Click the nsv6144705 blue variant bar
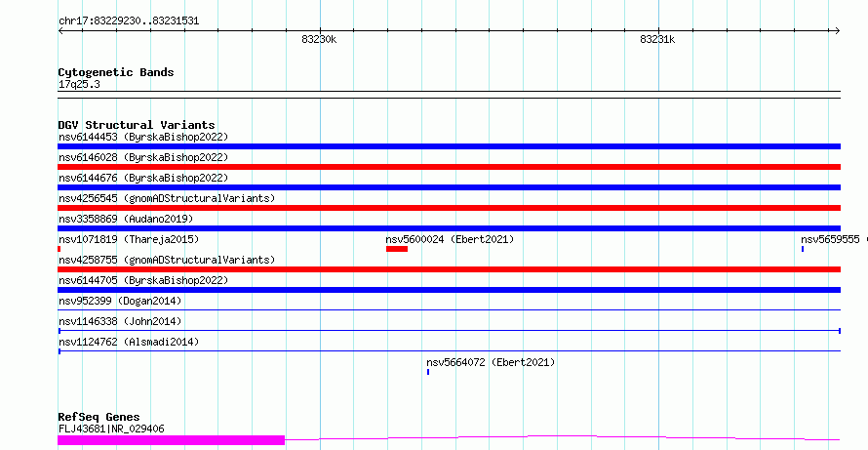 449,290
